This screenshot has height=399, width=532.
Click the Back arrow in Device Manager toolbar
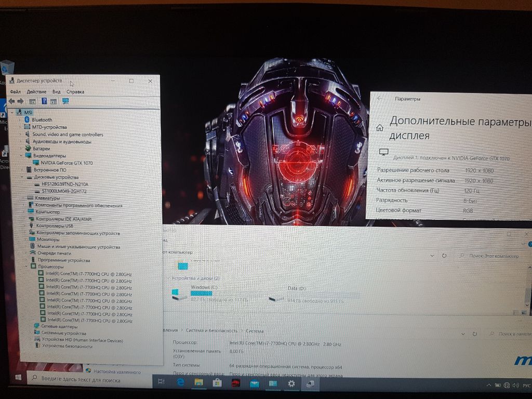[x=11, y=101]
